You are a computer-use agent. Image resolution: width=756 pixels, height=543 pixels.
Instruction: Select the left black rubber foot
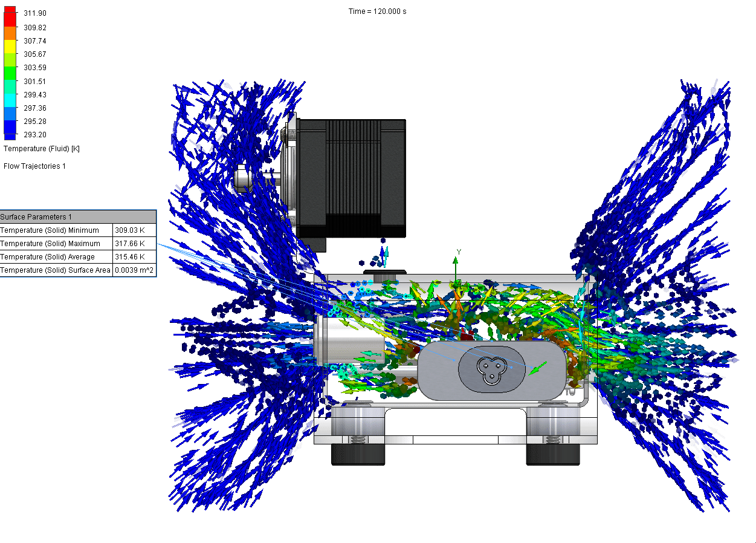358,455
